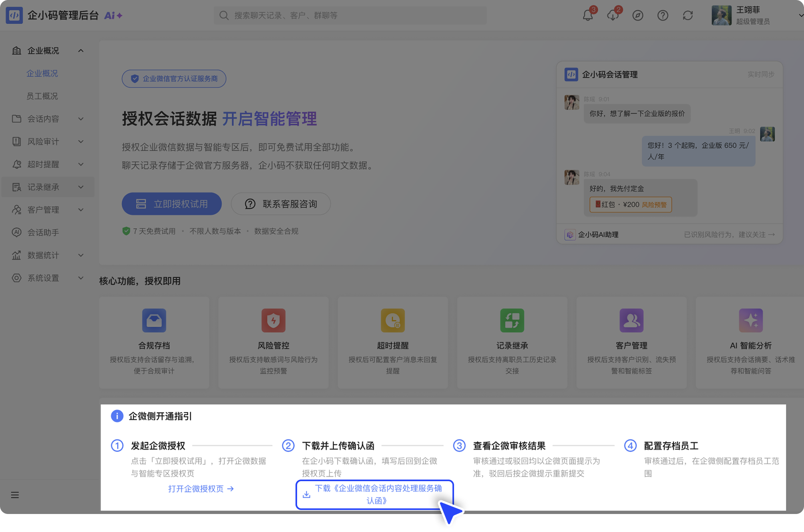Click the 合规存档 archive icon
804x532 pixels.
154,320
